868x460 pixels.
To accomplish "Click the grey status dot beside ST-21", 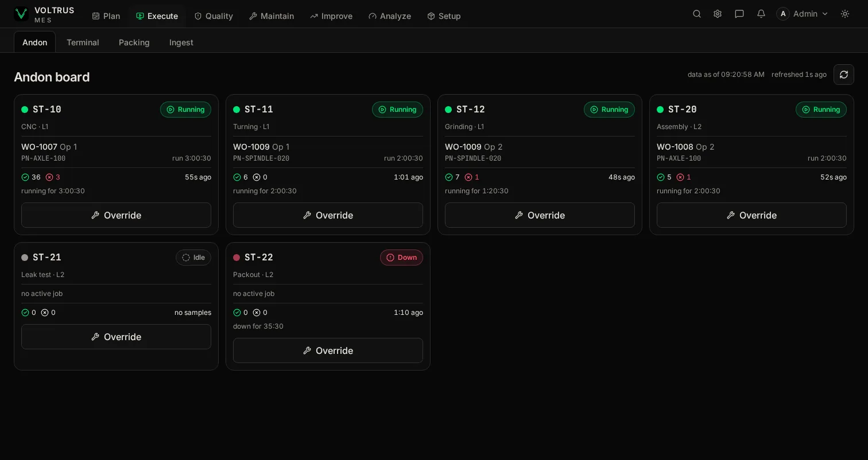I will tap(25, 258).
